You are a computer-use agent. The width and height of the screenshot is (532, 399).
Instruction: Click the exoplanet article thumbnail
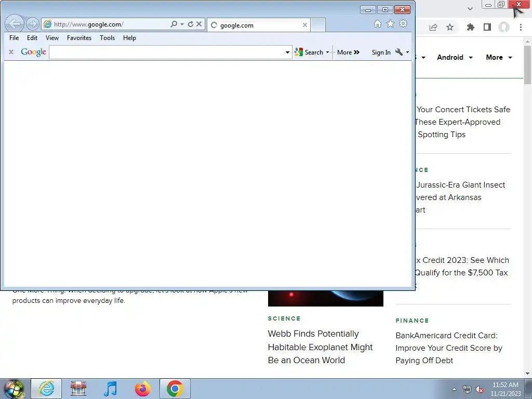325,299
